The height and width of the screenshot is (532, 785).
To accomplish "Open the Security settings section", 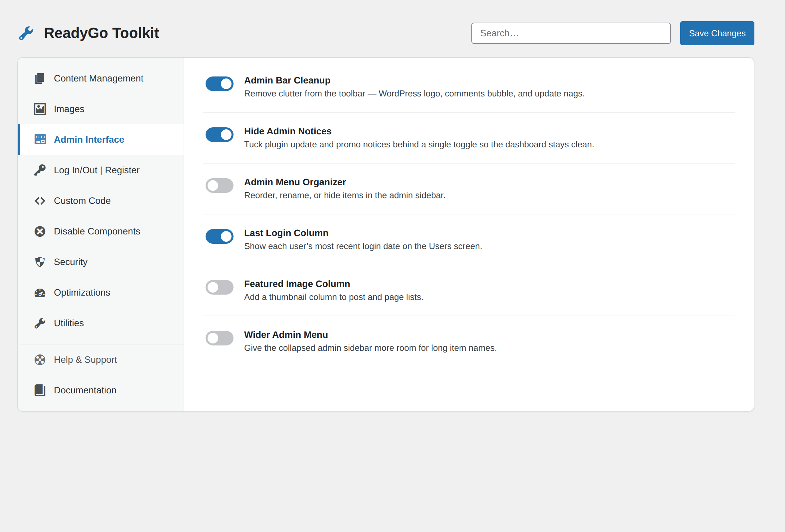I will click(x=101, y=262).
